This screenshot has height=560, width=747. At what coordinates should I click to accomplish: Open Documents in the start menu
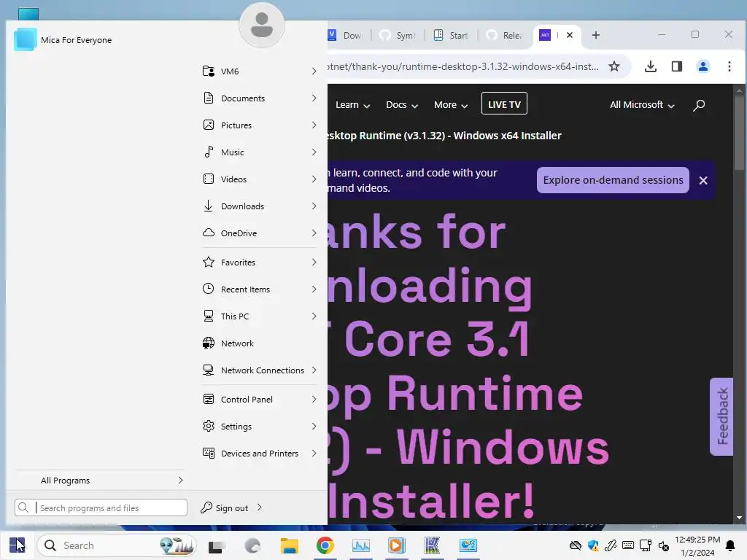click(x=260, y=98)
